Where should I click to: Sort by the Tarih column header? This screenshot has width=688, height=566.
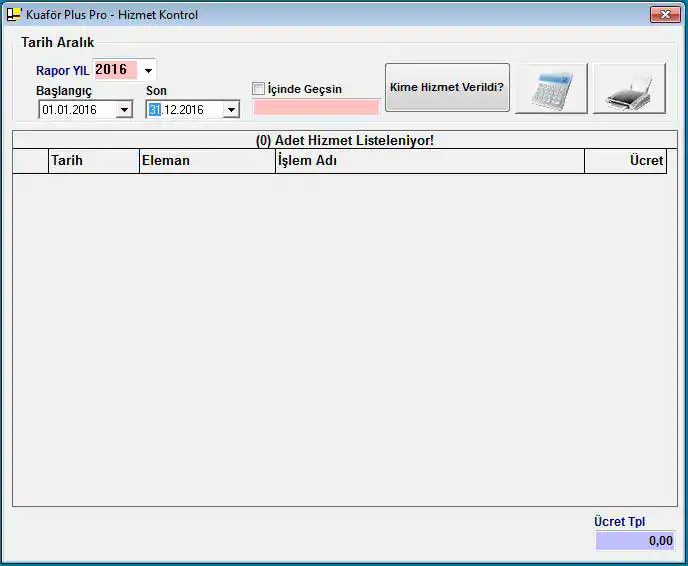pos(93,161)
